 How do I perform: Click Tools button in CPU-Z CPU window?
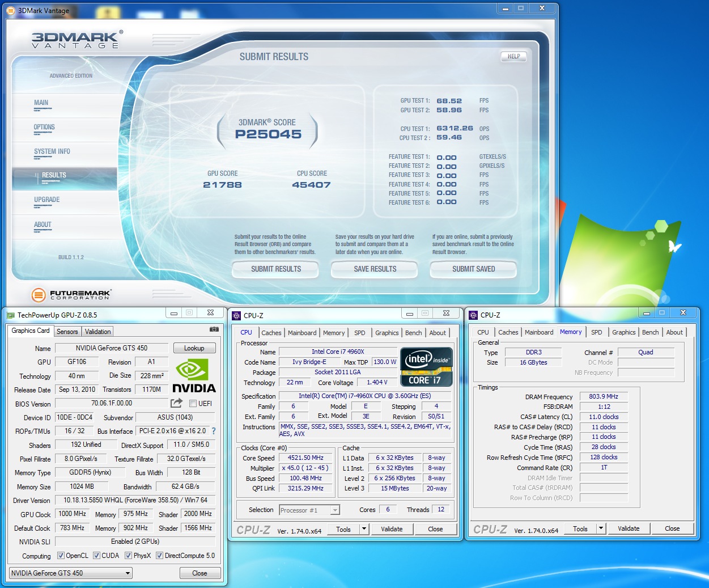coord(343,529)
